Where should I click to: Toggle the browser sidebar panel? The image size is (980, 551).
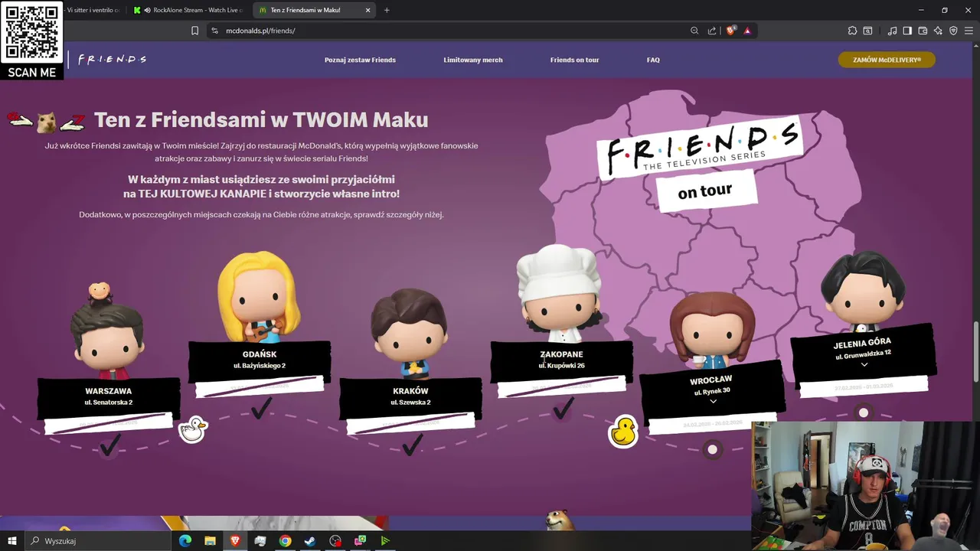907,31
